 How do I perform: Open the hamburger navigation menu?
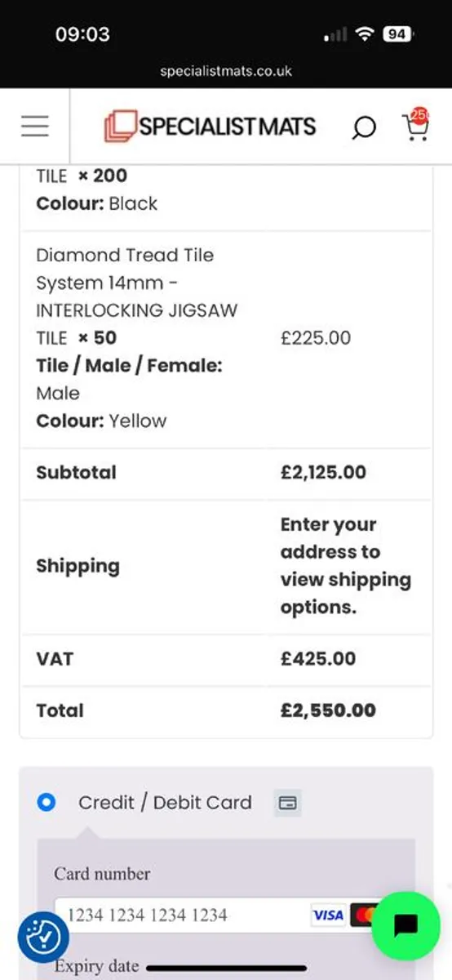35,126
